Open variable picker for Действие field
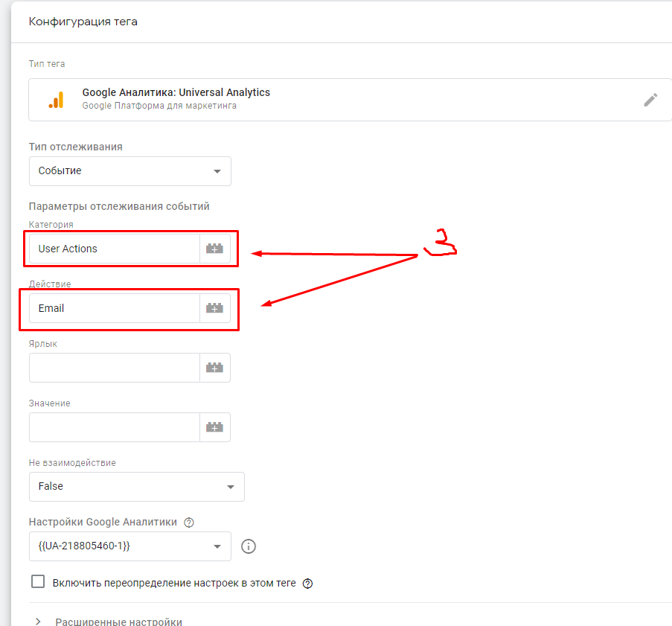 (x=215, y=308)
